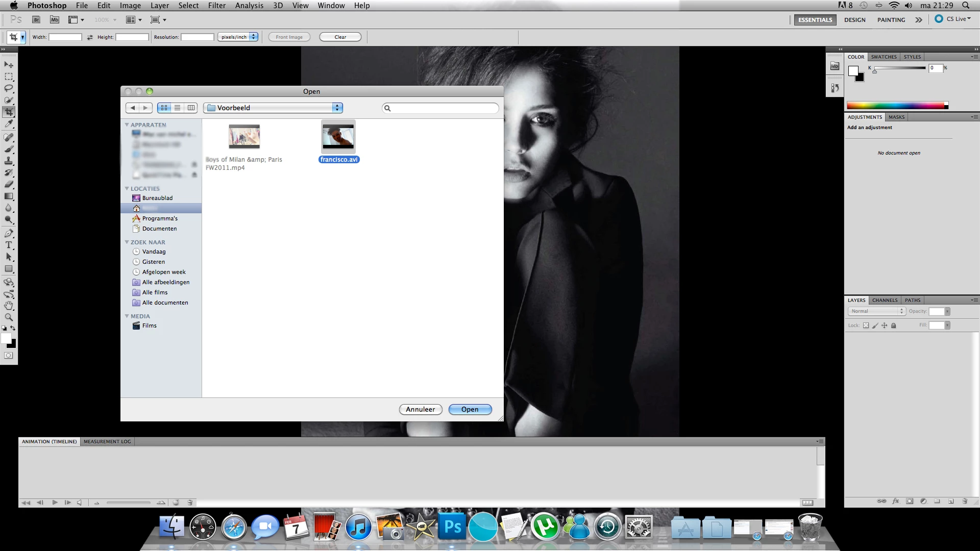Click the color spectrum ramp bar
The height and width of the screenshot is (551, 980).
point(896,106)
